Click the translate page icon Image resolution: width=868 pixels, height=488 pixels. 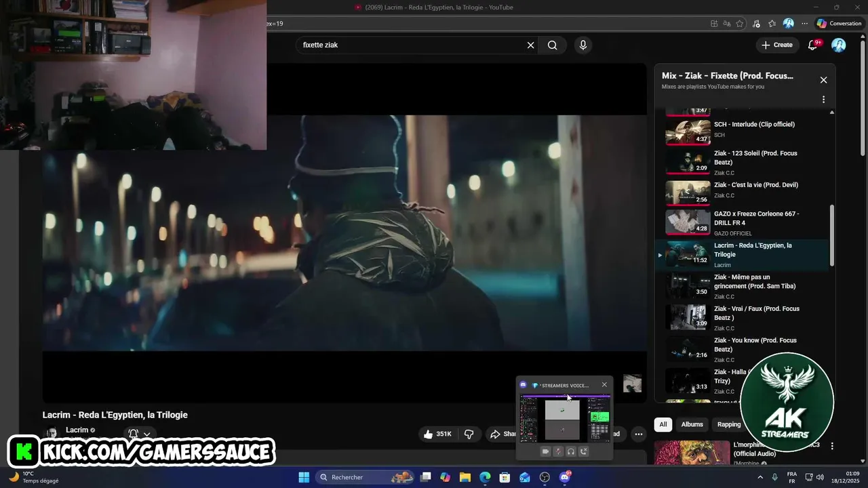pos(727,24)
